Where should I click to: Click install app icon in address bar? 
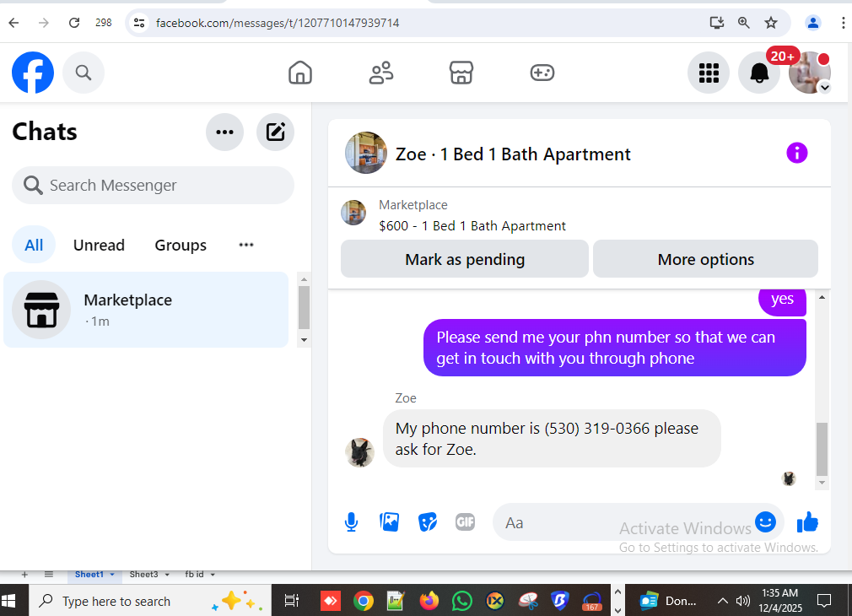tap(717, 23)
